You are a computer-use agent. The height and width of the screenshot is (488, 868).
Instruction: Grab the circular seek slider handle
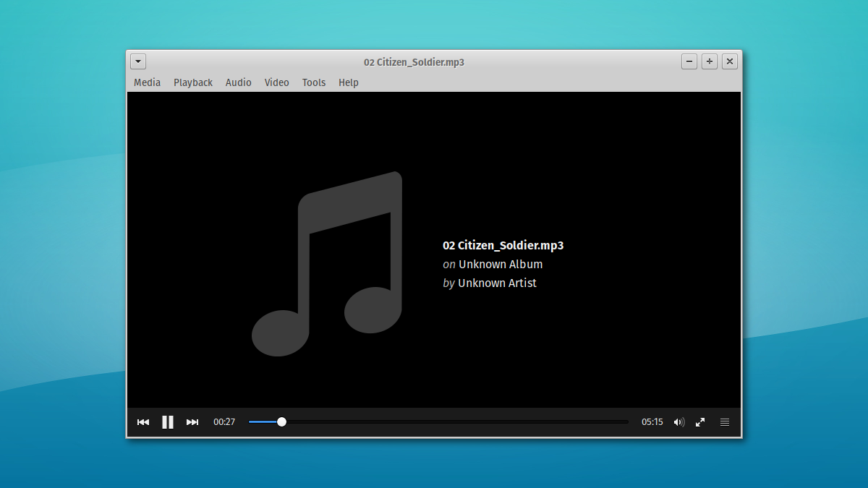[x=281, y=421]
